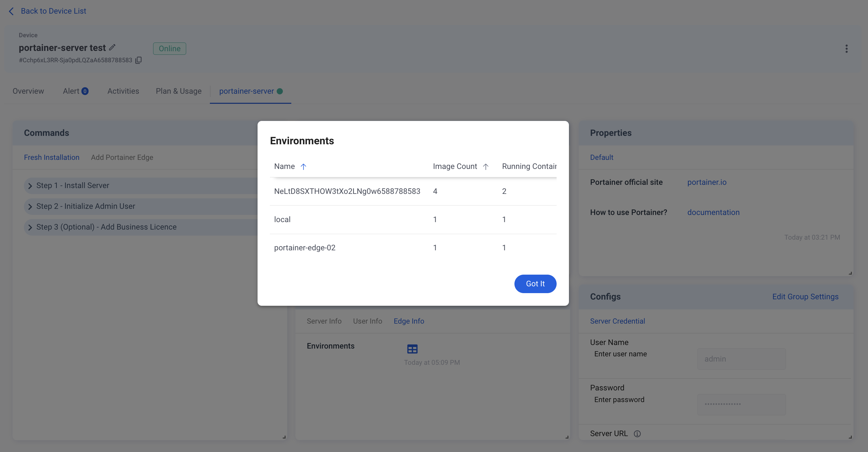Click Commands panel resize handle
The image size is (868, 452).
click(x=284, y=437)
